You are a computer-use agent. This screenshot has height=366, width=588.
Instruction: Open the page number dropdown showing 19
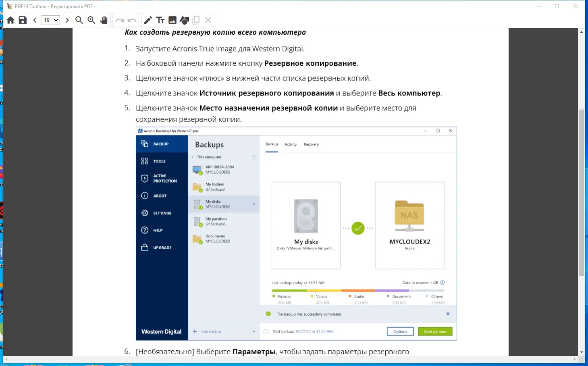(x=51, y=20)
